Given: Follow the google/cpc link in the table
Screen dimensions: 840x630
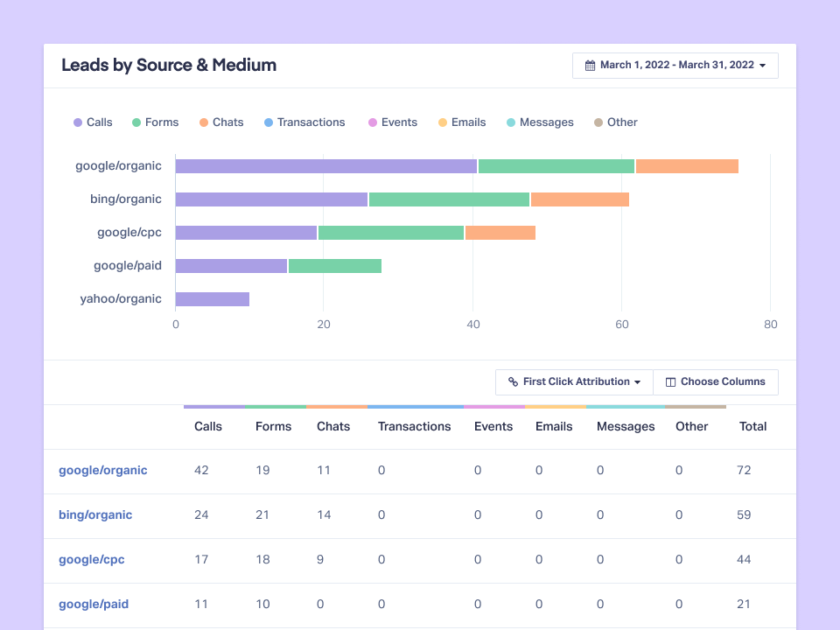Looking at the screenshot, I should tap(91, 559).
